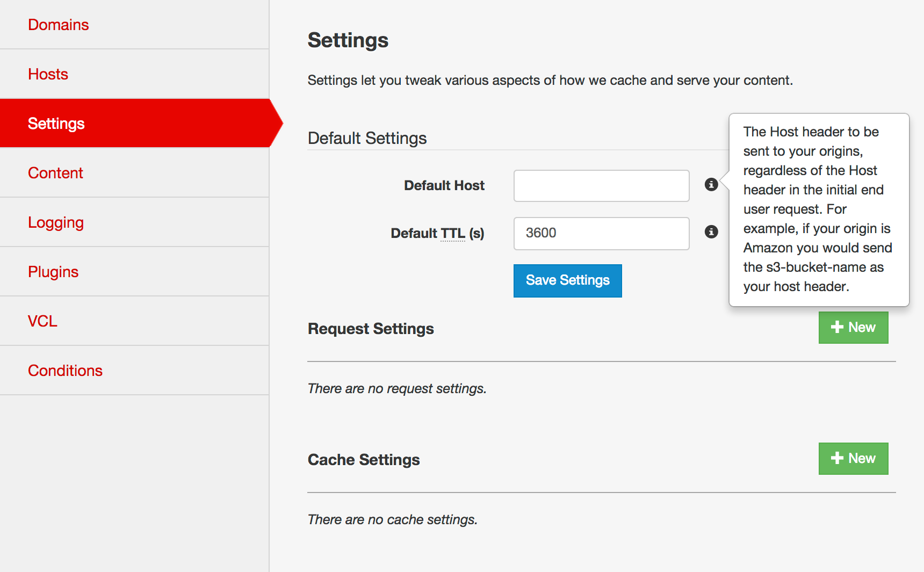The height and width of the screenshot is (572, 924).
Task: Click the plus icon on Request Settings New button
Action: point(837,327)
